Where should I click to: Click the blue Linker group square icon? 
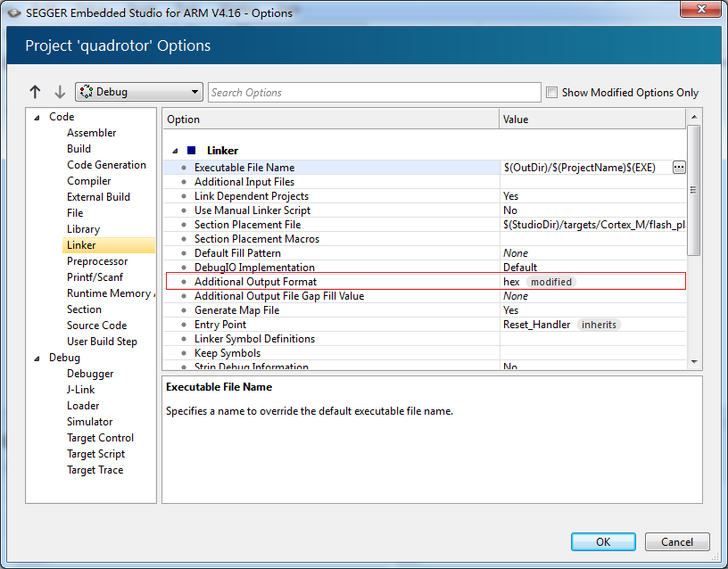point(191,151)
